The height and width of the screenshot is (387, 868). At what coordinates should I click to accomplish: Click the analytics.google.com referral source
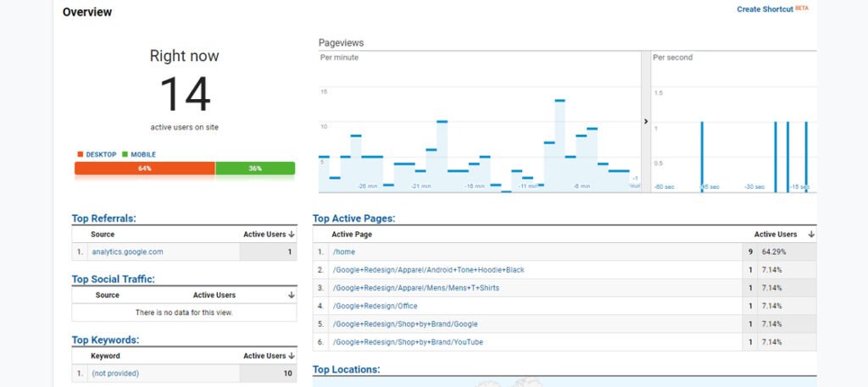click(127, 252)
